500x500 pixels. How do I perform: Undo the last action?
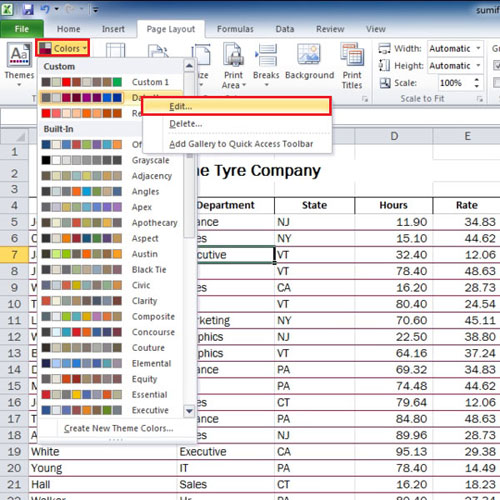coord(45,9)
